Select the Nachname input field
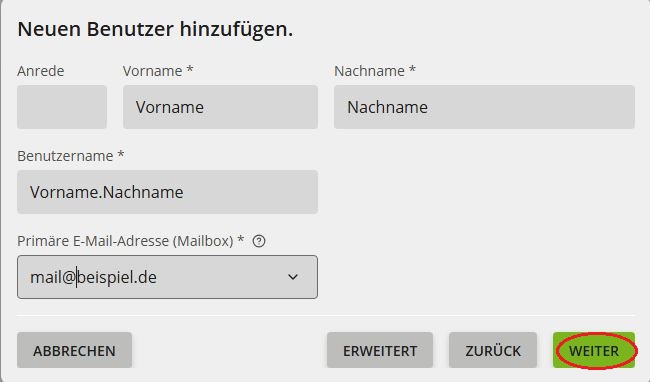The image size is (650, 382). point(484,107)
